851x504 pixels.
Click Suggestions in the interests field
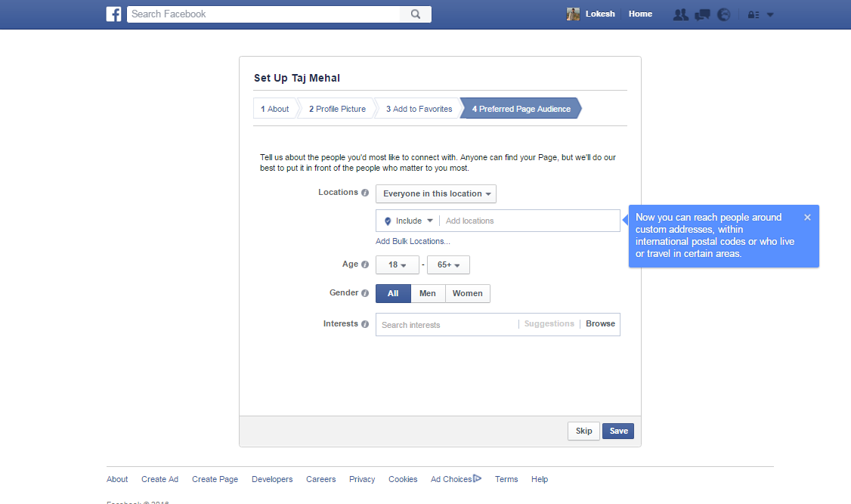click(x=549, y=323)
